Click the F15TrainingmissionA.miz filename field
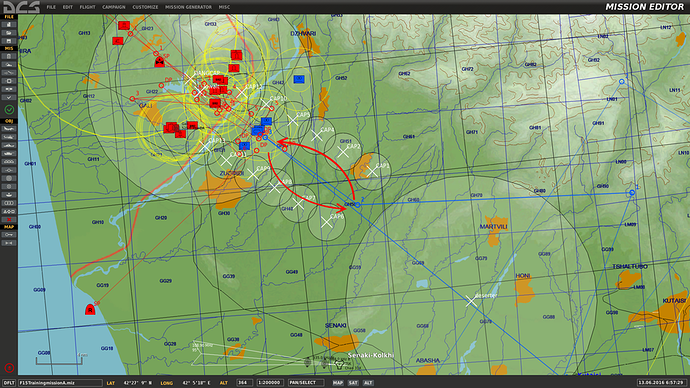690x388 pixels. point(60,383)
